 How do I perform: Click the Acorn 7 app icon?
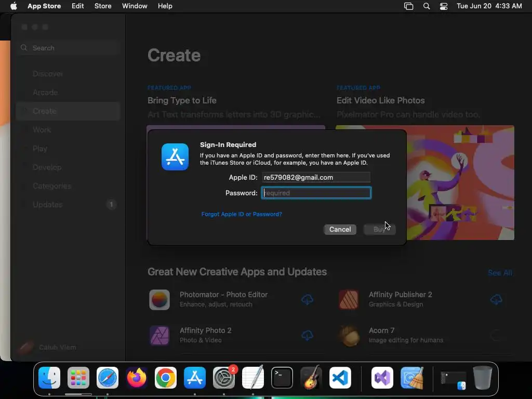click(x=349, y=336)
